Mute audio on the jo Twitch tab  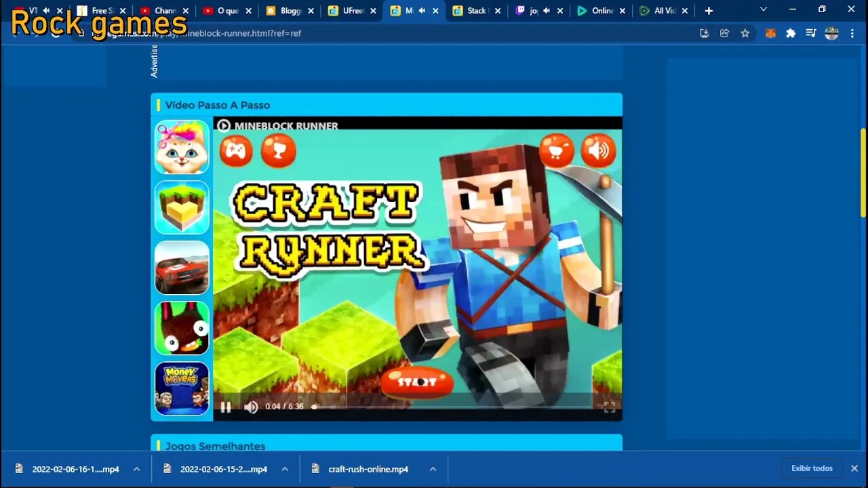(x=547, y=11)
